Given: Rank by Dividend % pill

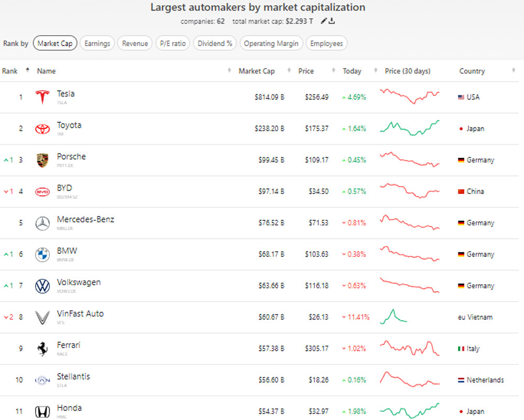Looking at the screenshot, I should click(x=215, y=44).
